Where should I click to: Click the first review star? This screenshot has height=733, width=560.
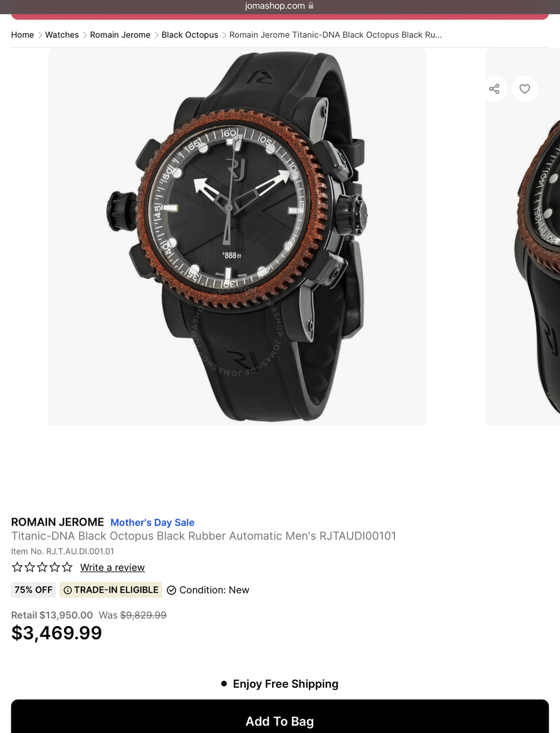coord(17,567)
